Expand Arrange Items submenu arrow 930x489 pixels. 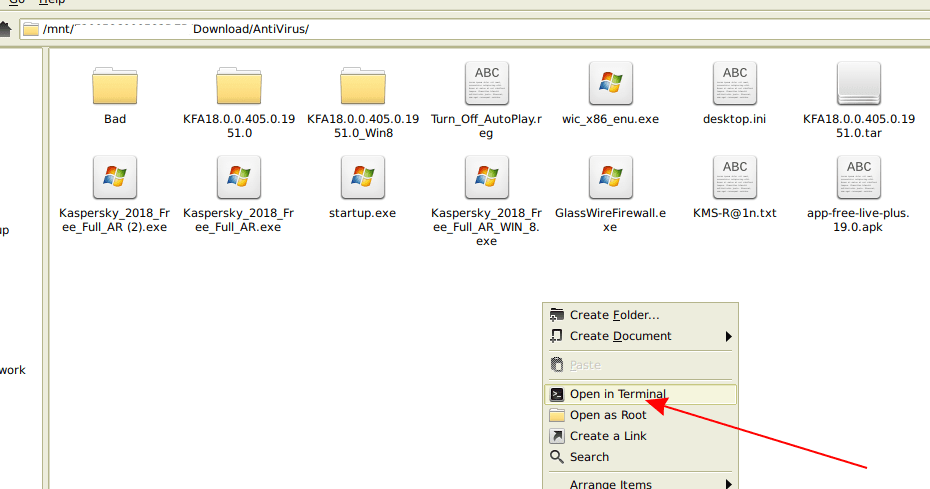(x=728, y=484)
